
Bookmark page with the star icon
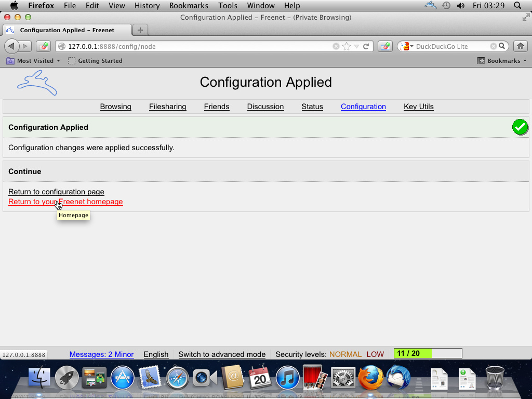pos(347,46)
